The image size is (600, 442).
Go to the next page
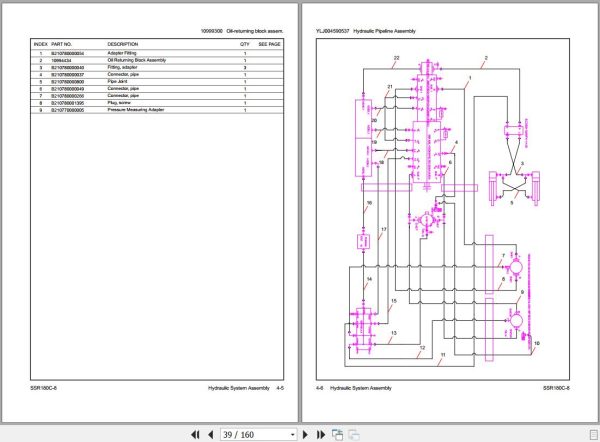pyautogui.click(x=305, y=435)
